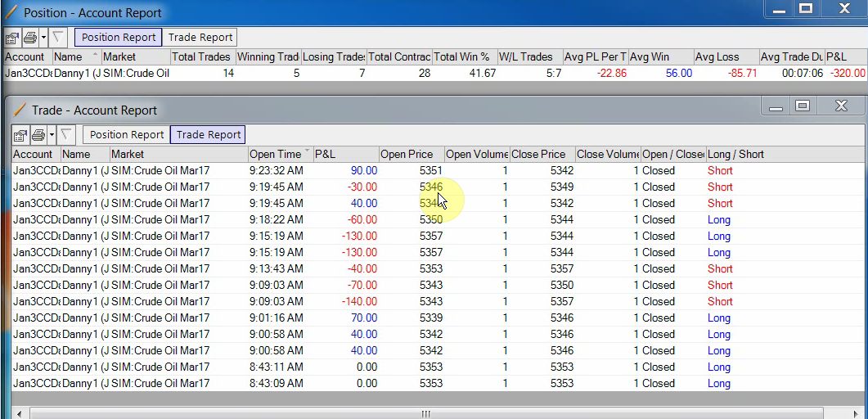
Task: Switch to Position Report tab in Trade window
Action: coord(127,134)
